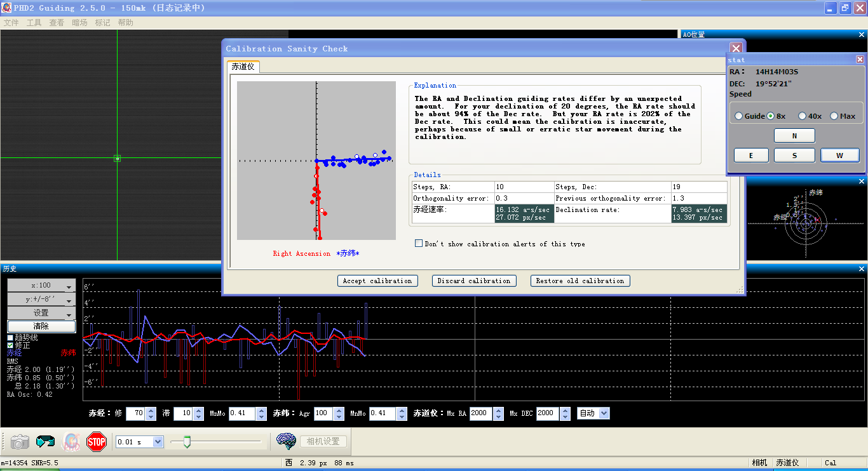Click the 赤道仪 status bar entry
The width and height of the screenshot is (868, 471).
(787, 463)
